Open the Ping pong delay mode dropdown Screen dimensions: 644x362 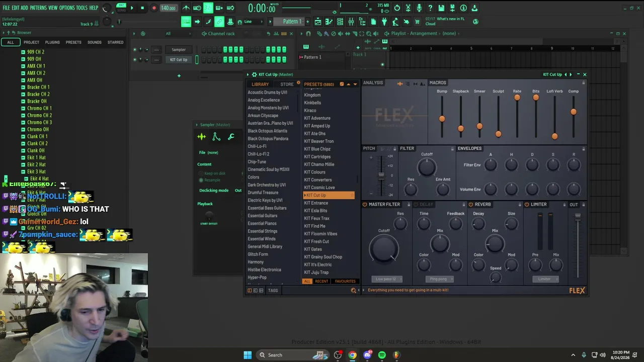[x=439, y=279]
